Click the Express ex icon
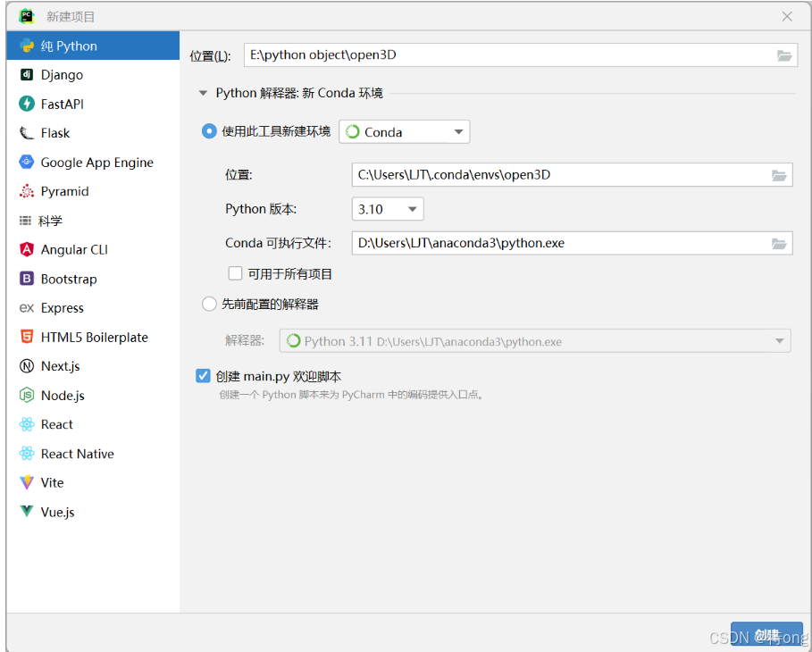Screen dimensions: 812x652 coord(27,308)
